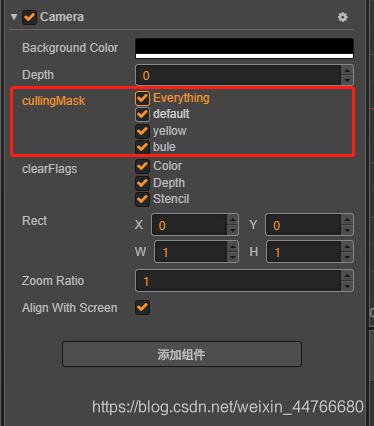Decrease the Zoom Ratio value
The height and width of the screenshot is (426, 374).
(347, 286)
